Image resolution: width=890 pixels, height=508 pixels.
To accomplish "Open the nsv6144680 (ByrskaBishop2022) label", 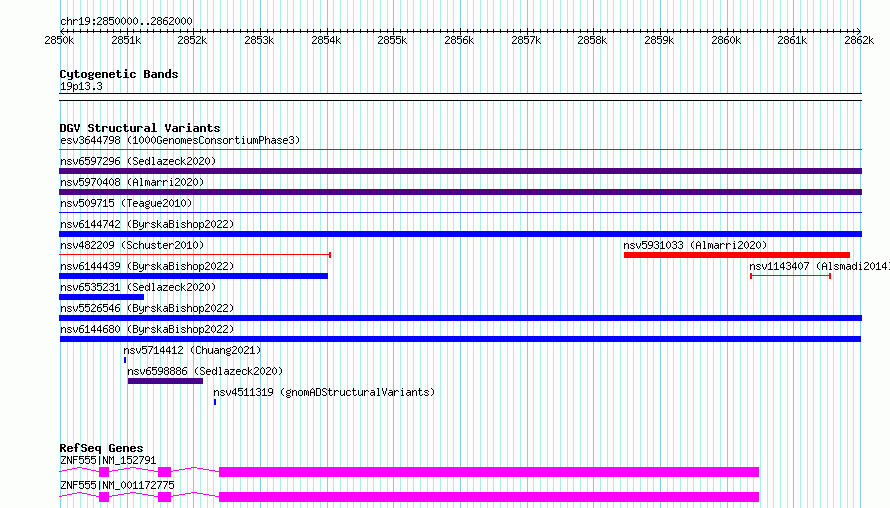I will click(x=147, y=329).
